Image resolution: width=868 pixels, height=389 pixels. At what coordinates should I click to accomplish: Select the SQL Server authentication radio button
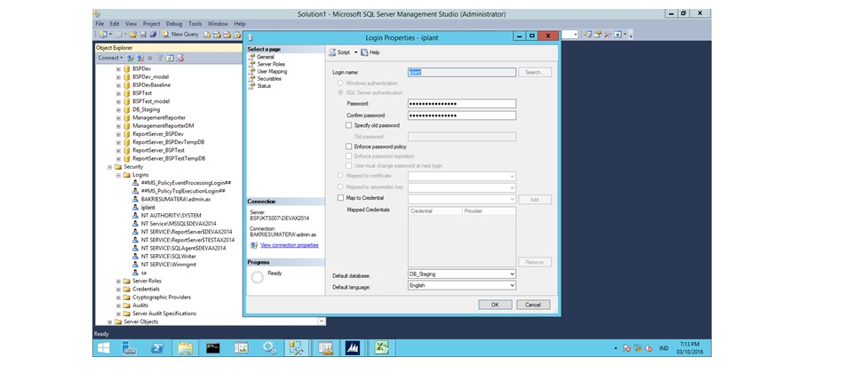pos(340,93)
